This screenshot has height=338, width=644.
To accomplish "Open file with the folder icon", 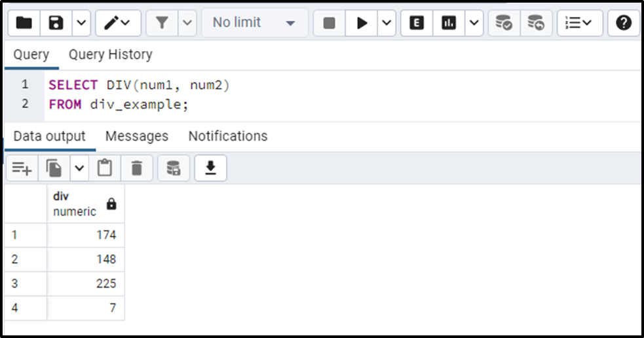I will [x=24, y=23].
